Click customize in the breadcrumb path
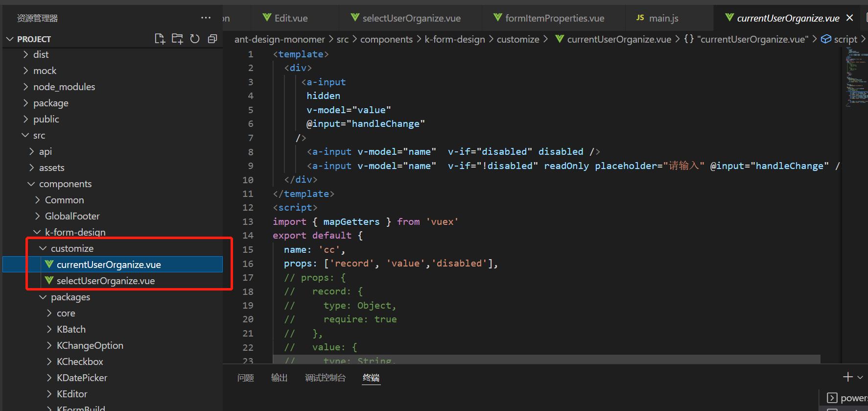Screen dimensions: 868x411 [x=518, y=39]
